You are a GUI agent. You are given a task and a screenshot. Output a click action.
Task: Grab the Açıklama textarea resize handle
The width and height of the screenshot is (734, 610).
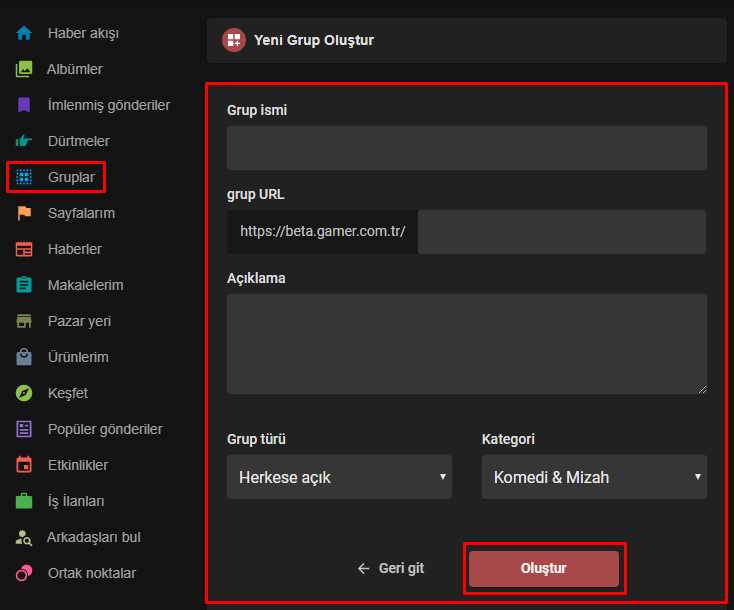[x=702, y=390]
